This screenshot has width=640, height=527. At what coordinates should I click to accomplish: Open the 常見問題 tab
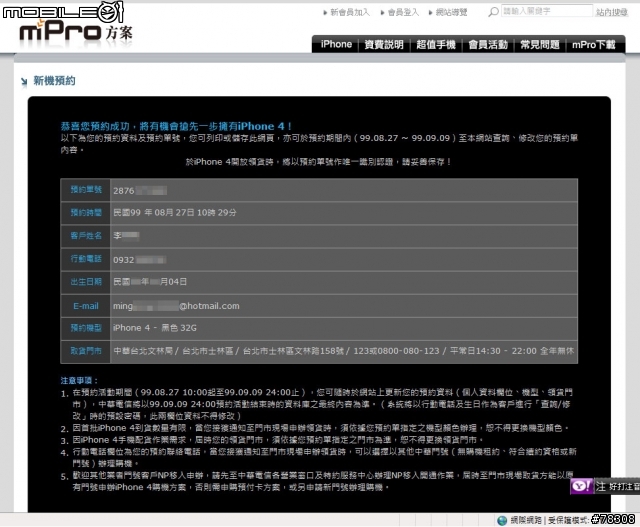pos(540,44)
